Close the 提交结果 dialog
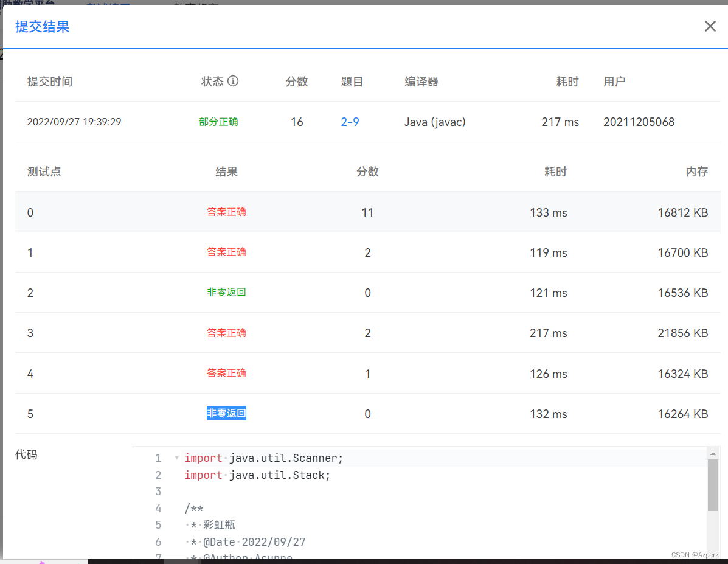The width and height of the screenshot is (728, 564). coord(710,26)
